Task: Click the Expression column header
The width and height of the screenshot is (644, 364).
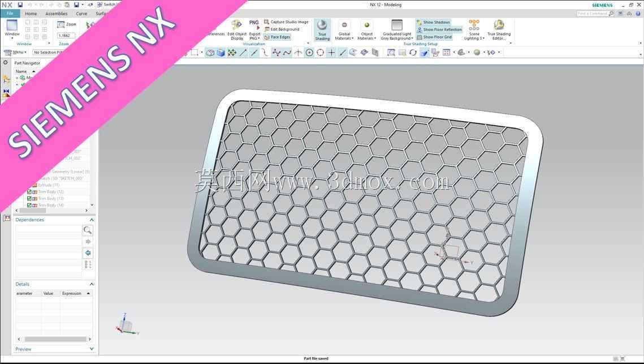Action: (76, 293)
